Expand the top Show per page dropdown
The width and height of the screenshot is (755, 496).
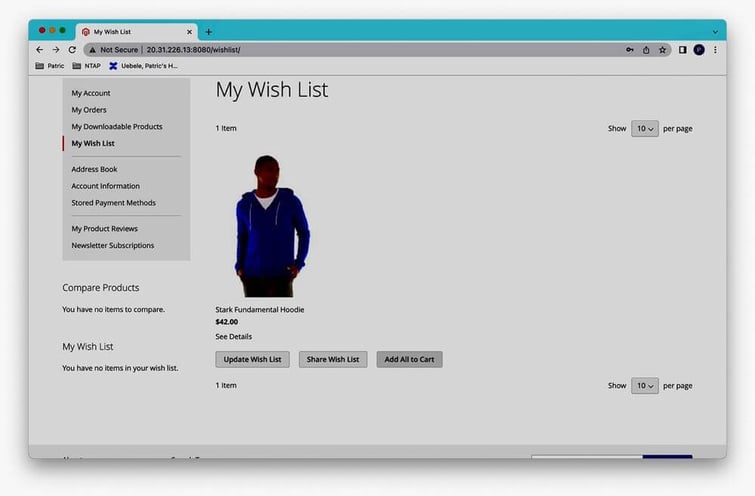(x=644, y=129)
